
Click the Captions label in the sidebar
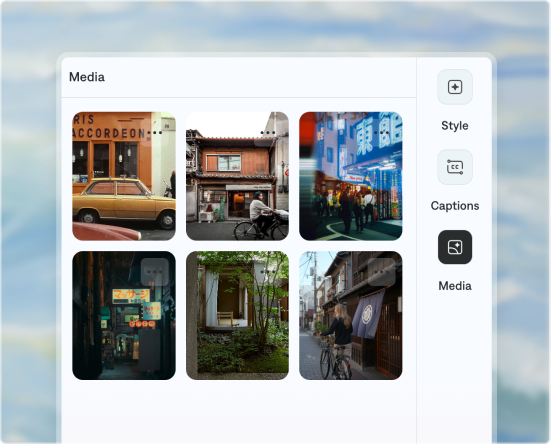coord(455,206)
